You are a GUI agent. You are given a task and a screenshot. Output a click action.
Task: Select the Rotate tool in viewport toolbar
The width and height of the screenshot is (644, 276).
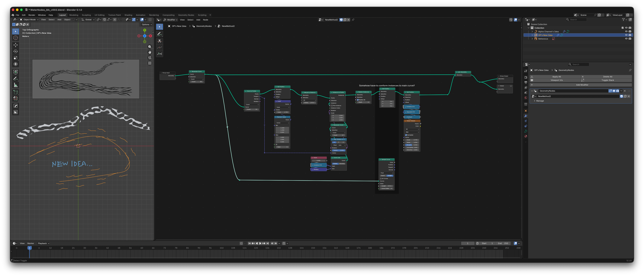click(x=15, y=51)
